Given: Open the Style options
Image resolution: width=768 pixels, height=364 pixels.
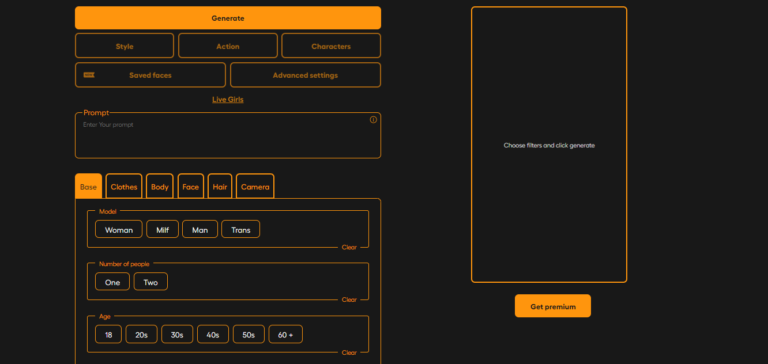Looking at the screenshot, I should coord(124,46).
